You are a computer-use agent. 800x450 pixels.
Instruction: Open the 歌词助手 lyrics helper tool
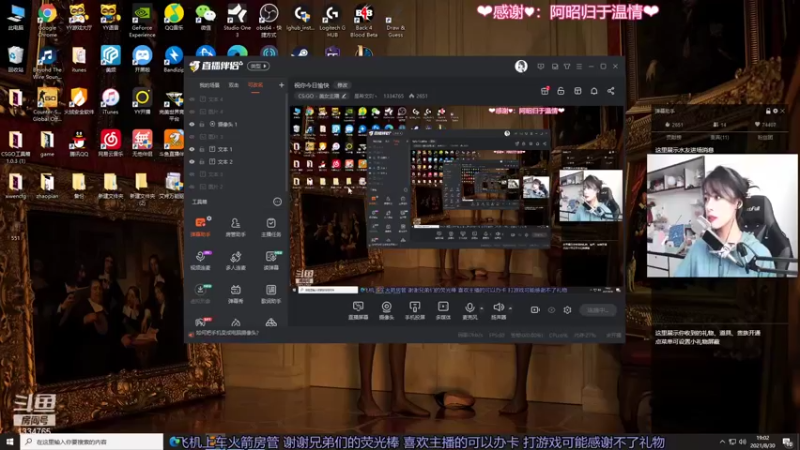click(x=271, y=294)
